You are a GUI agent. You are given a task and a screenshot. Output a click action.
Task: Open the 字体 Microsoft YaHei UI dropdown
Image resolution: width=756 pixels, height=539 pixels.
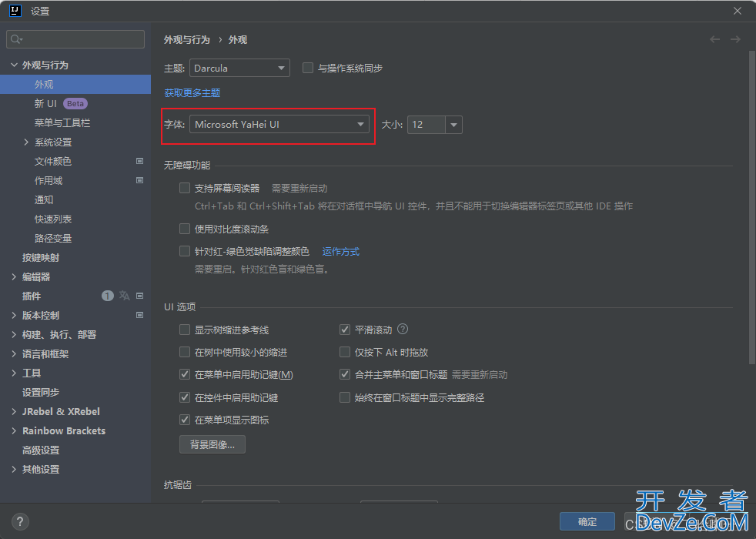point(279,124)
